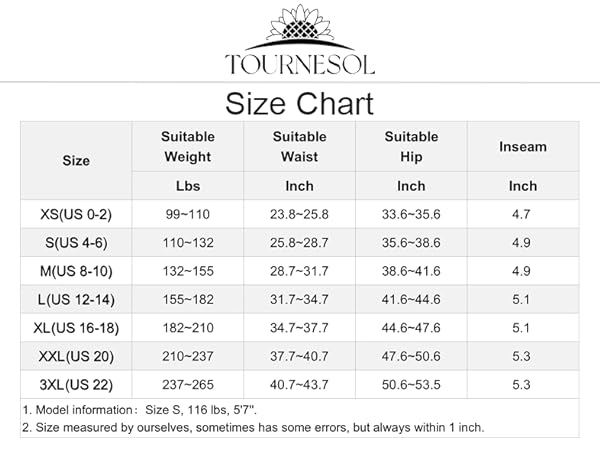This screenshot has width=600, height=450.
Task: Click the Inseam column header
Action: (523, 147)
